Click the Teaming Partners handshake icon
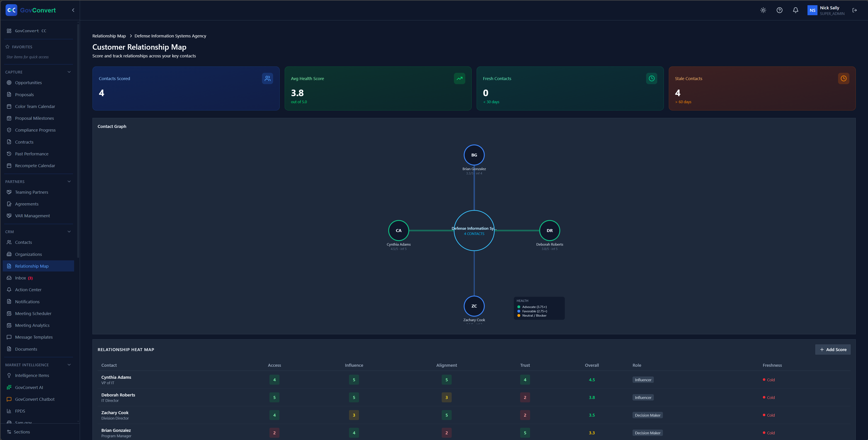This screenshot has height=440, width=868. (9, 192)
